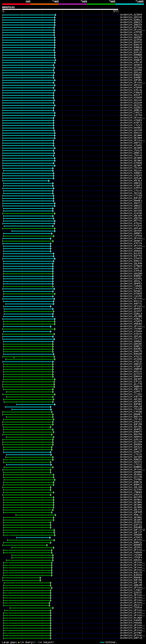Select the UniRef100_P48450 label
This screenshot has width=146, height=644.
131,620
